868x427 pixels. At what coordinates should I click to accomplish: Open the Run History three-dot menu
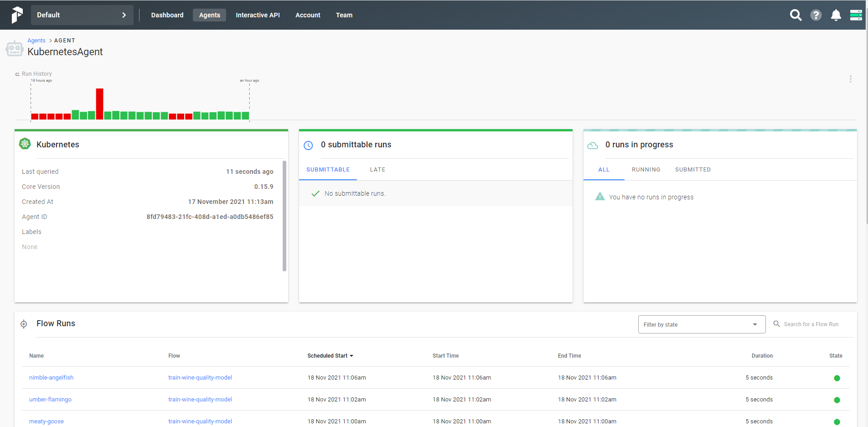coord(850,79)
